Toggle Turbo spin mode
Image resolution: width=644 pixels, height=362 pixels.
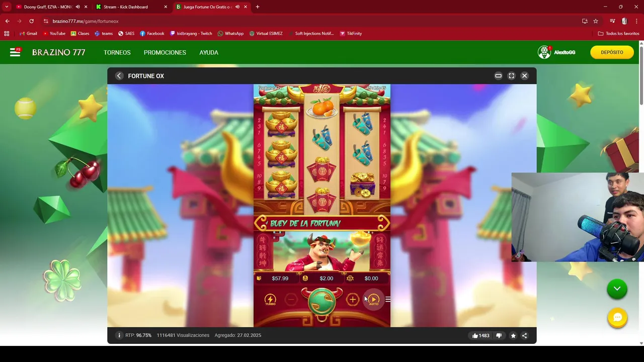pos(270,300)
